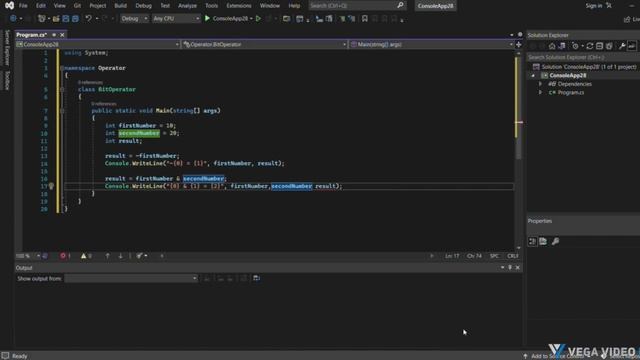Open the Project menu

point(98,6)
